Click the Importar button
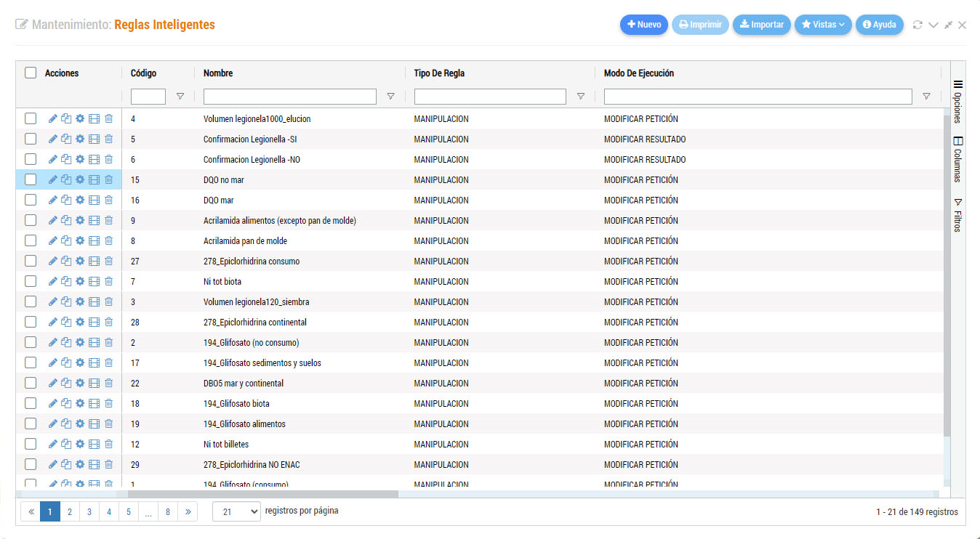The height and width of the screenshot is (539, 980). 761,25
